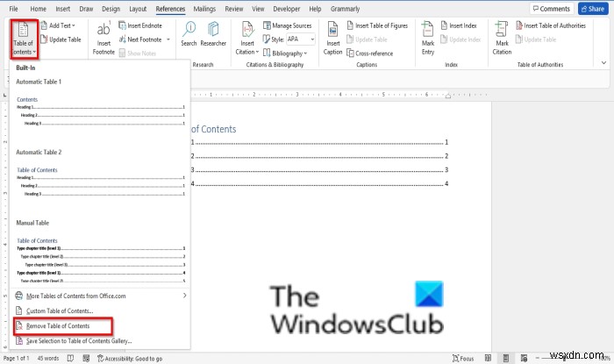Switch to the Draw tab

click(x=86, y=9)
